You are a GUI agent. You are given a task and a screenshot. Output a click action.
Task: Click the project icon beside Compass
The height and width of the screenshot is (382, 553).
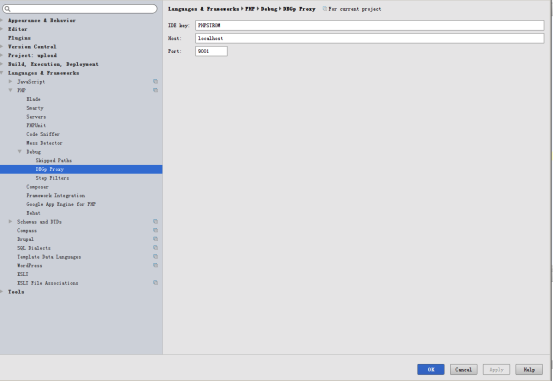(x=155, y=230)
